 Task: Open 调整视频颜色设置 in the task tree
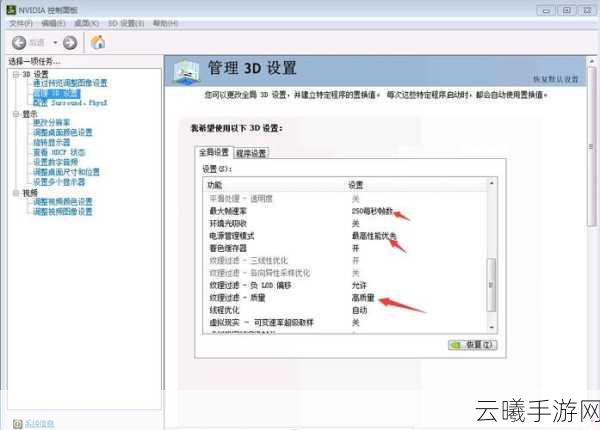coord(63,202)
